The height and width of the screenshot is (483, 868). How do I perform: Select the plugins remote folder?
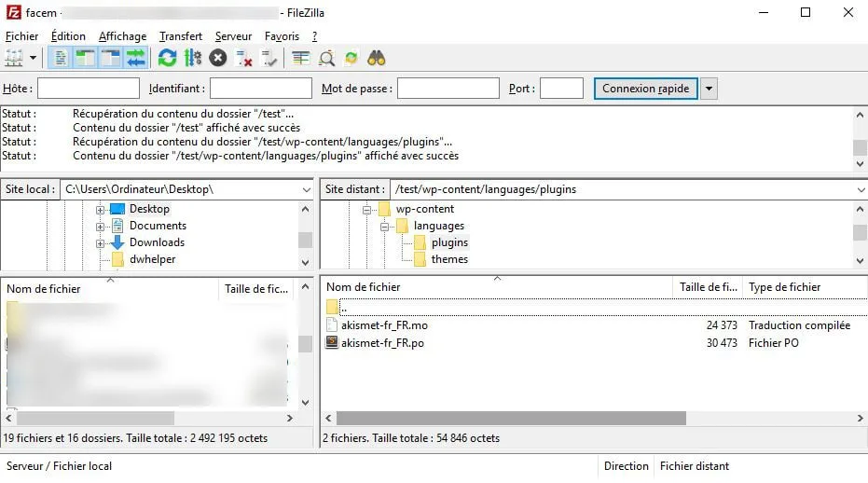tap(449, 242)
